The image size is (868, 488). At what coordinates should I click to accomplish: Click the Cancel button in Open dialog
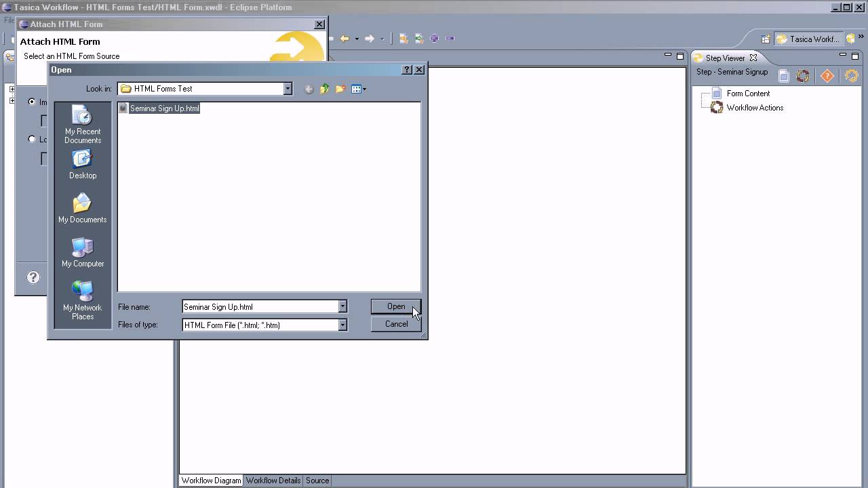pos(396,324)
